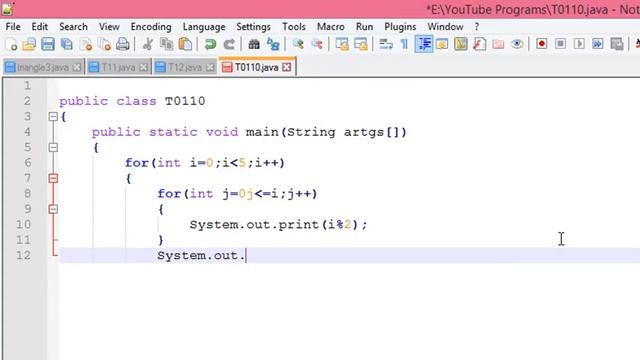This screenshot has width=640, height=360.
Task: Click the Notepad++ application icon in title bar
Action: tap(7, 9)
